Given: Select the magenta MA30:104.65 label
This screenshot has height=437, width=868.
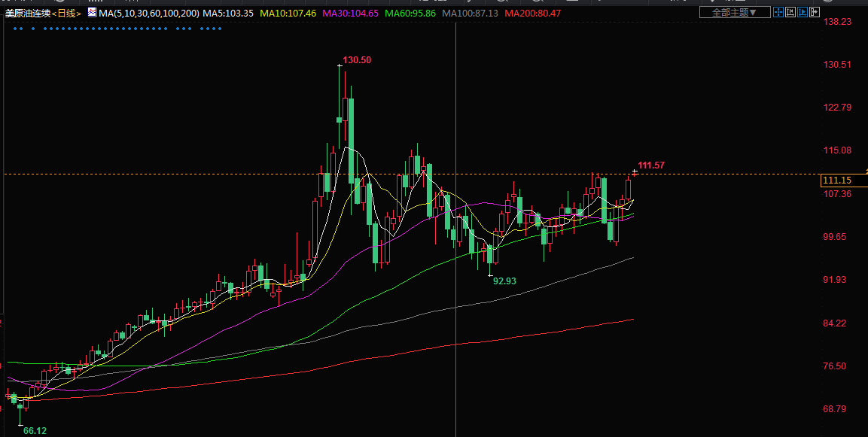Looking at the screenshot, I should pos(351,14).
